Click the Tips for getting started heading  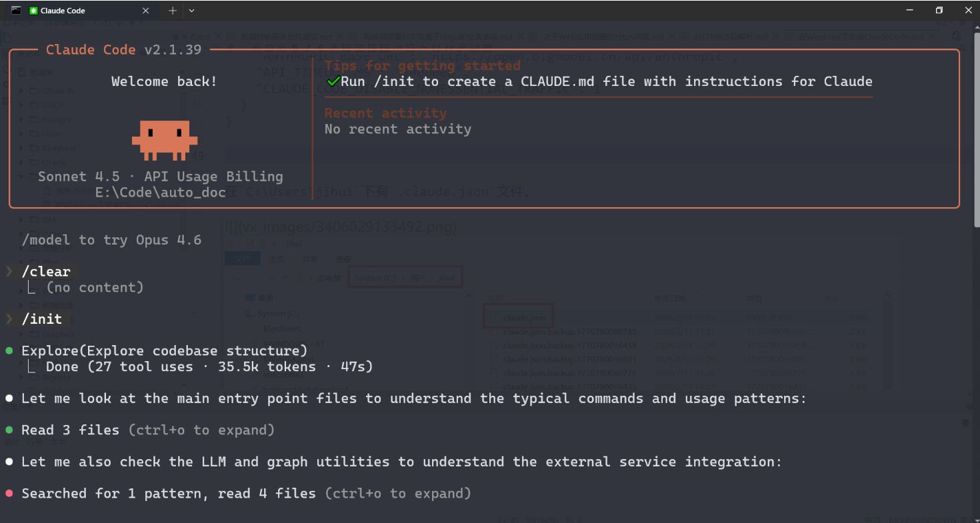pos(423,65)
